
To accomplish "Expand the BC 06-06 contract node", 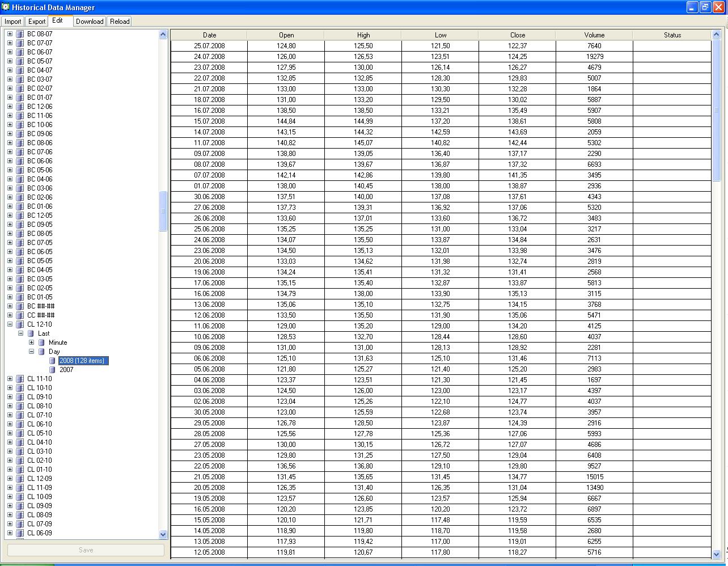I will coord(10,161).
